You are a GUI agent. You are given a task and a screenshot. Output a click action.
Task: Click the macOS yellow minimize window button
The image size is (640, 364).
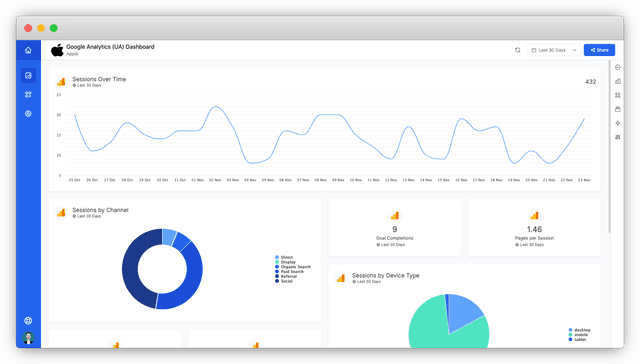pyautogui.click(x=41, y=28)
